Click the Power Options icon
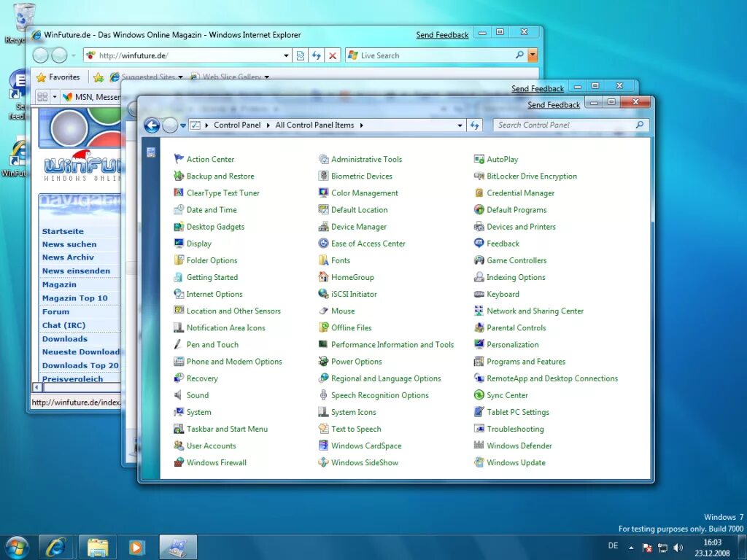The height and width of the screenshot is (560, 747). [x=323, y=362]
